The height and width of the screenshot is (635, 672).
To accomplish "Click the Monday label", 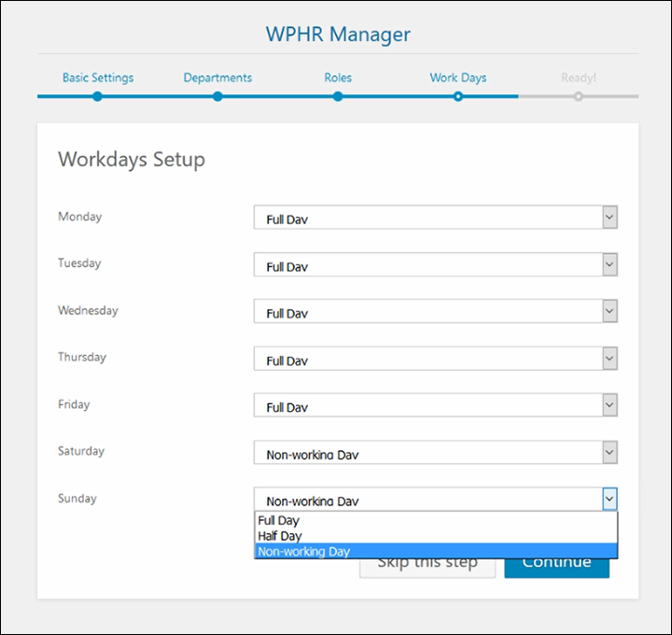I will (x=80, y=217).
